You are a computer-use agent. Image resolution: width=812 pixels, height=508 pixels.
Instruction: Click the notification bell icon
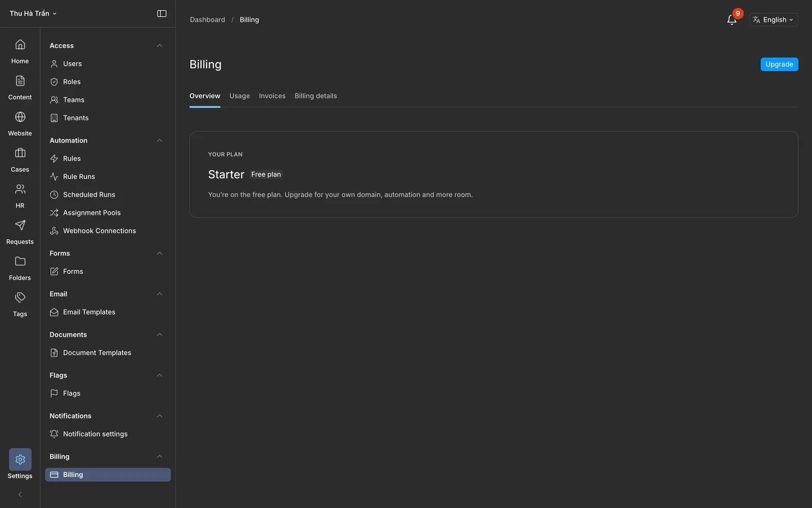click(x=732, y=20)
